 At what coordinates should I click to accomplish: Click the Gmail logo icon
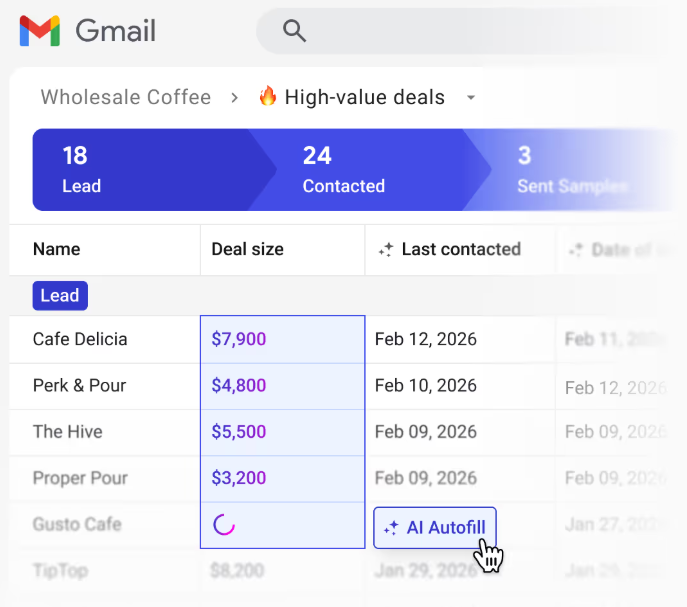point(39,31)
